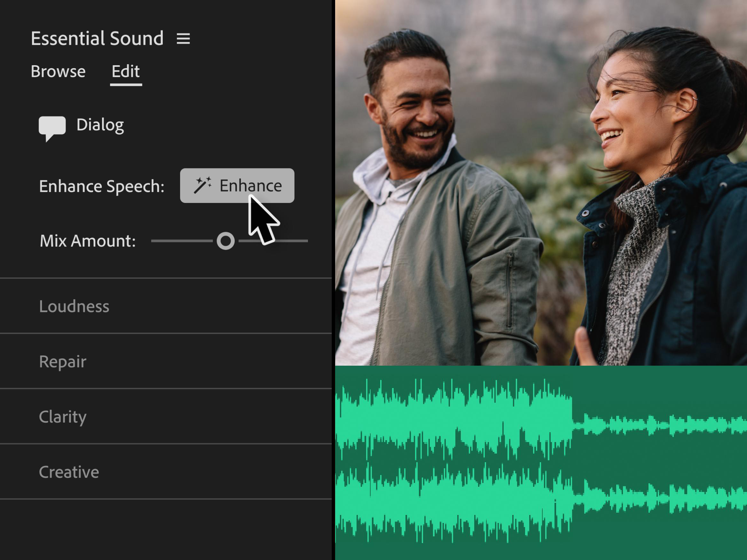Click the Enhance speech button

coord(237,185)
